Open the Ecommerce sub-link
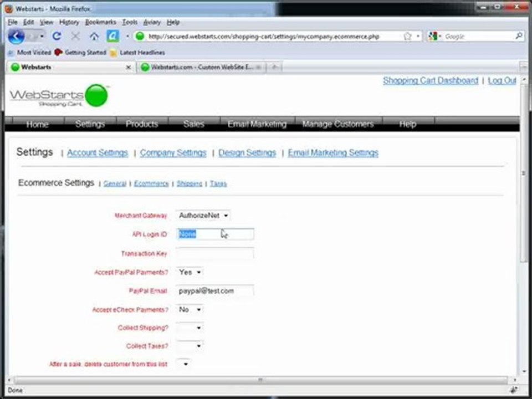 click(x=151, y=183)
